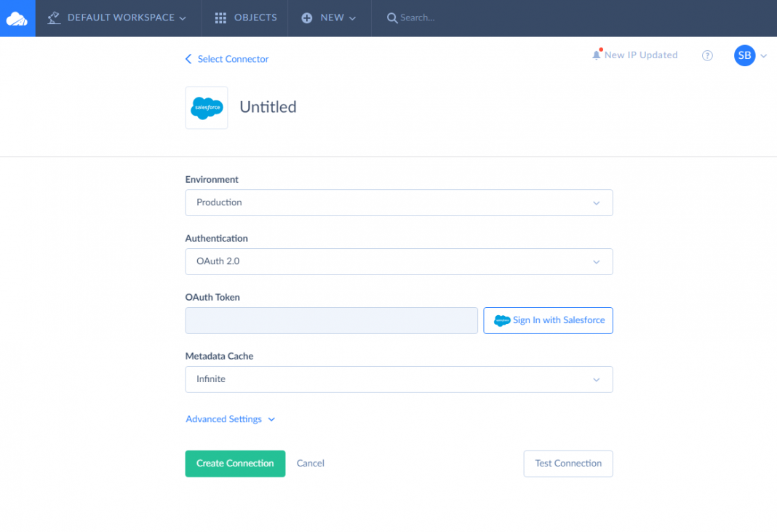Click the Test Connection button
Viewport: 777px width, 532px height.
568,464
